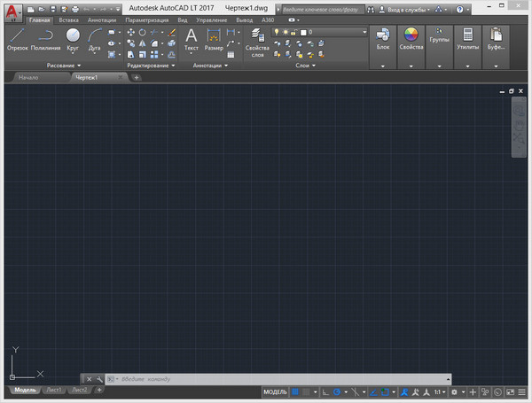Viewport: 532px width, 403px height.
Task: Select the Текст text tool
Action: (x=191, y=40)
